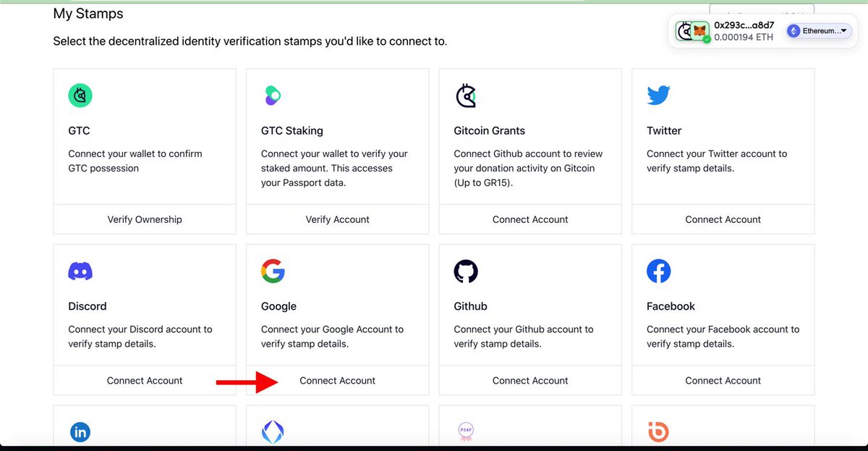Click the MetaMask fox wallet icon

point(699,30)
